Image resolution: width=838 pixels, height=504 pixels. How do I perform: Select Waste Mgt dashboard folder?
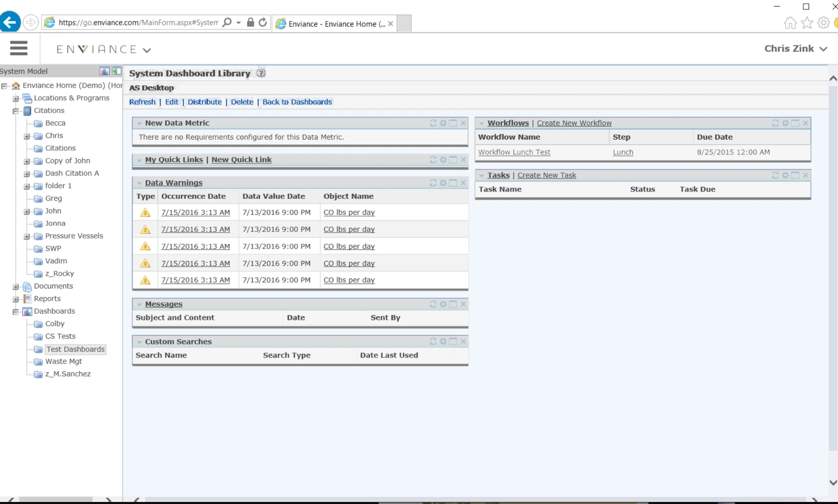(x=63, y=361)
